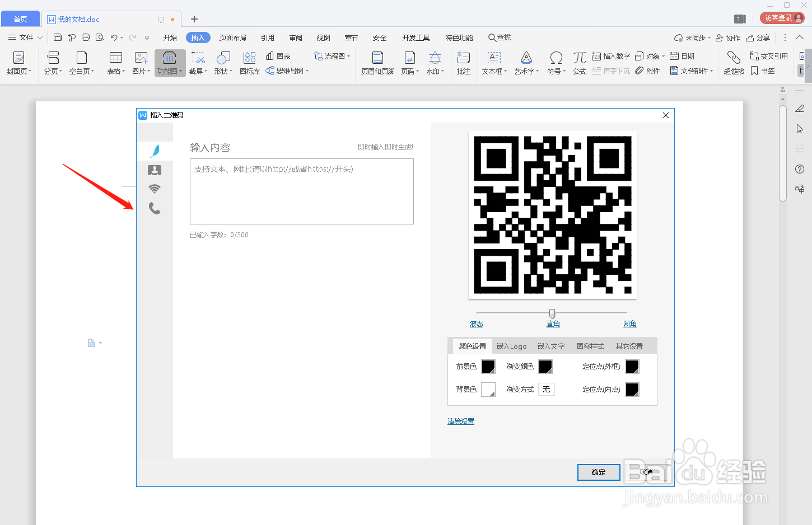Screen dimensions: 812x525
Task: Click the redo arrow icon
Action: 133,37
